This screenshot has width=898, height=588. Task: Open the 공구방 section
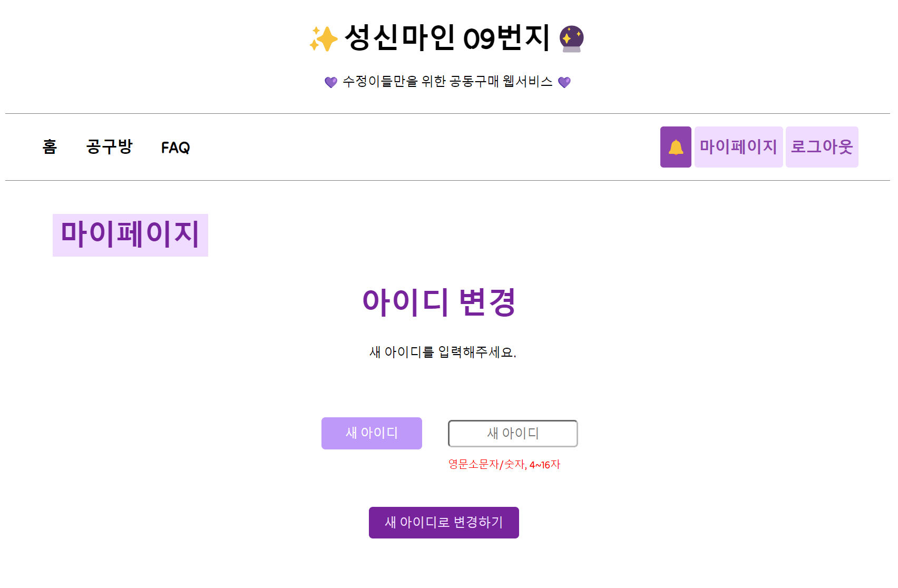click(110, 148)
